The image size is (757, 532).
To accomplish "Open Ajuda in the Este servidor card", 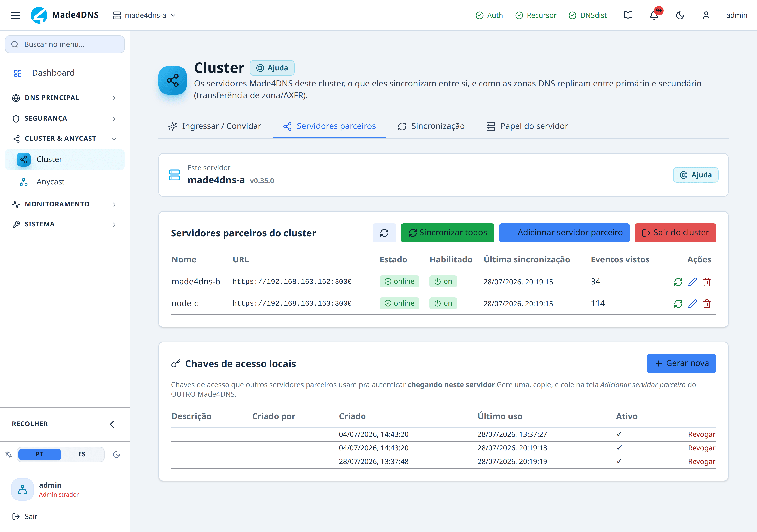I will (x=696, y=175).
